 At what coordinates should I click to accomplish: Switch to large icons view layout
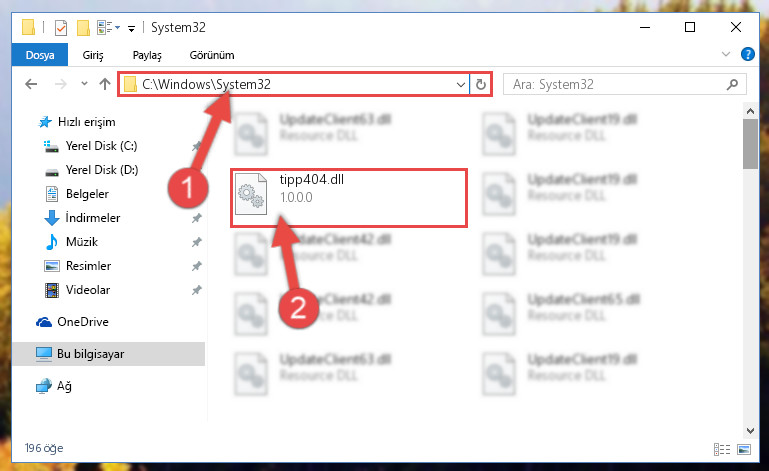click(744, 449)
